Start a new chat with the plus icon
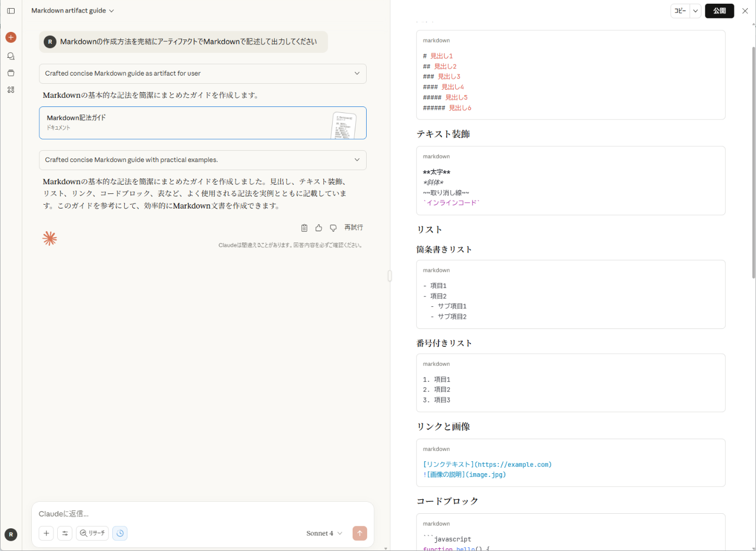This screenshot has width=756, height=551. click(x=11, y=37)
